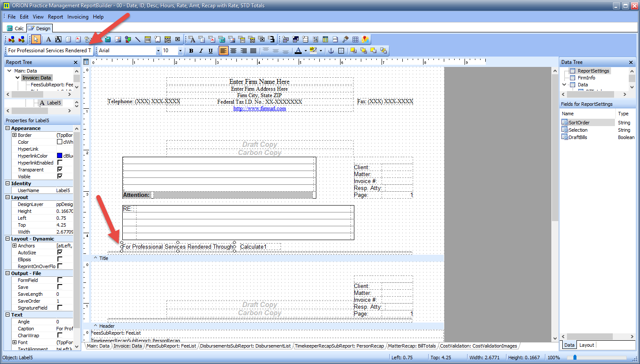Viewport: 640px width, 364px height.
Task: Select FirmInfo in the Data Tree
Action: (x=586, y=78)
